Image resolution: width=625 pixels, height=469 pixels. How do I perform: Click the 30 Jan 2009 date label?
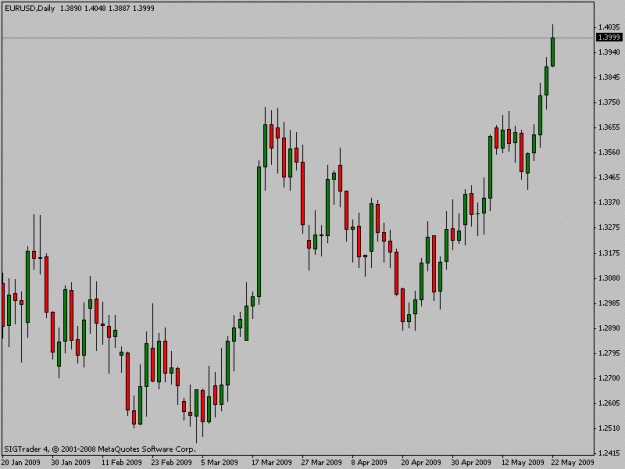(71, 463)
